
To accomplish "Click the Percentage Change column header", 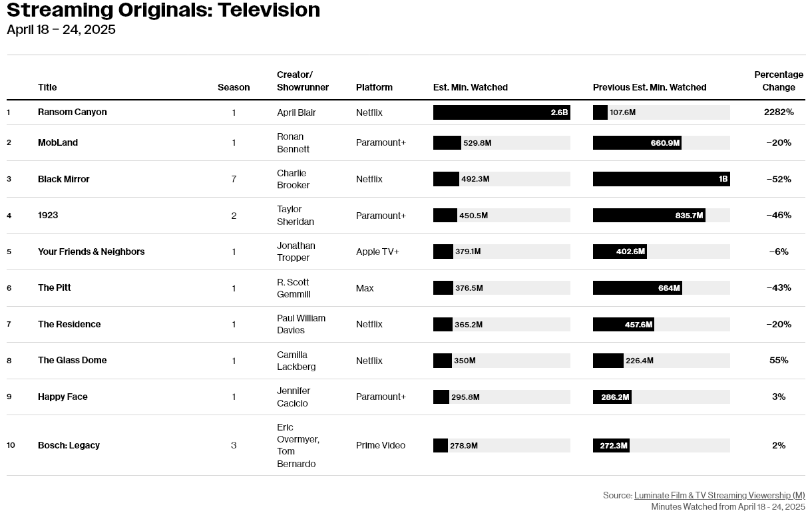I will coord(779,81).
